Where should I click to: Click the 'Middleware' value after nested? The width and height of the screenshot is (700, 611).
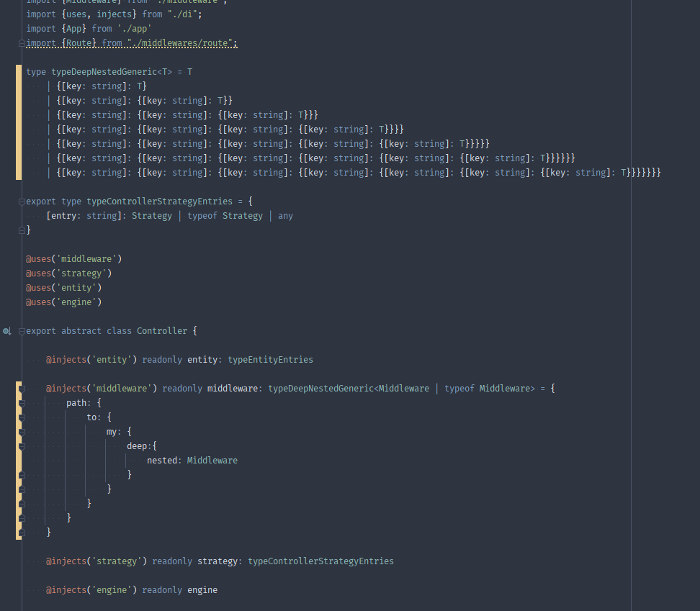[212, 461]
